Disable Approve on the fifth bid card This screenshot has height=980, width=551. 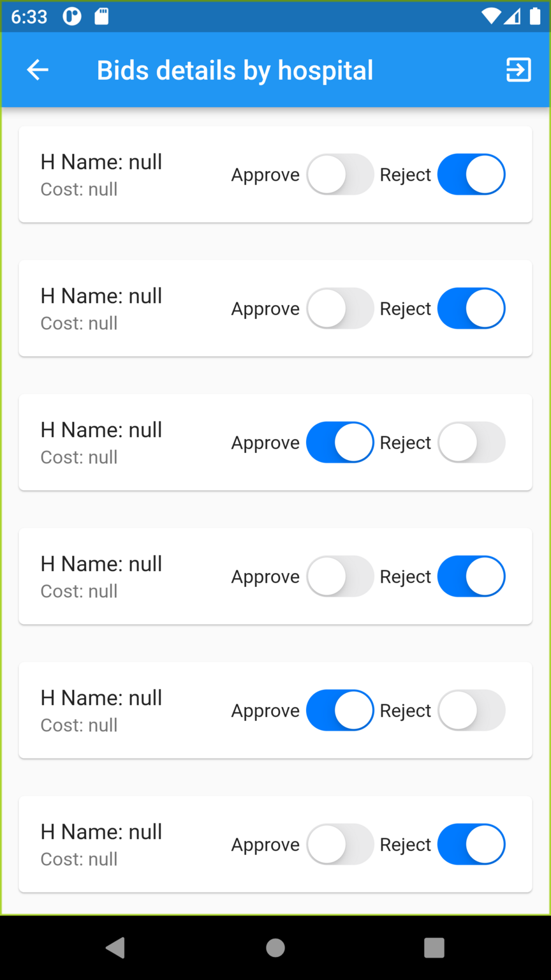340,710
